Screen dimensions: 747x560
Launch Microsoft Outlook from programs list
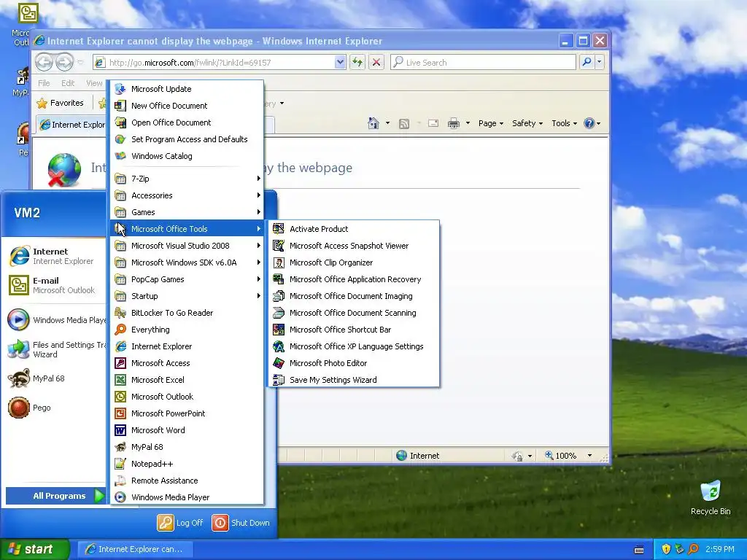187,397
